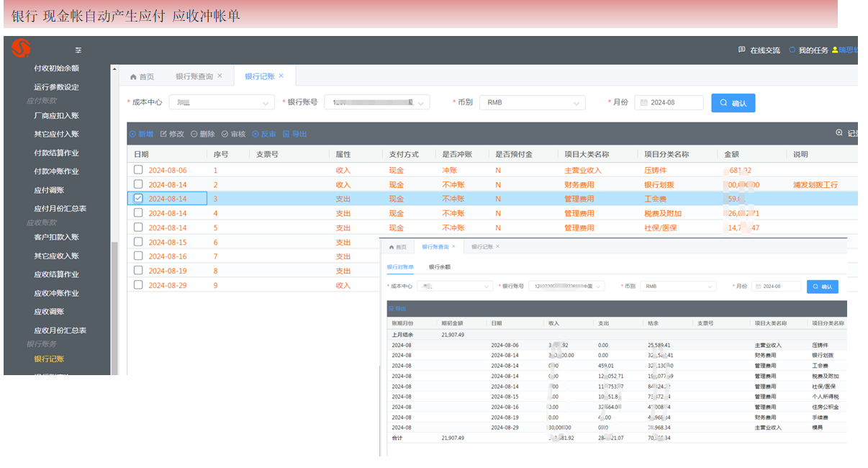Image resolution: width=868 pixels, height=468 pixels.
Task: Check the 2024-08-16 row checkbox
Action: point(138,256)
